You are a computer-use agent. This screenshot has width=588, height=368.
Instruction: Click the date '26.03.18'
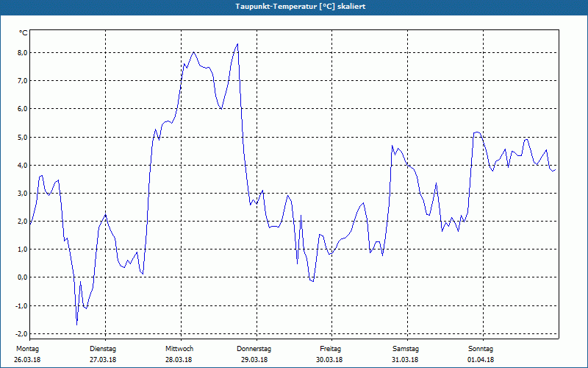coord(27,360)
